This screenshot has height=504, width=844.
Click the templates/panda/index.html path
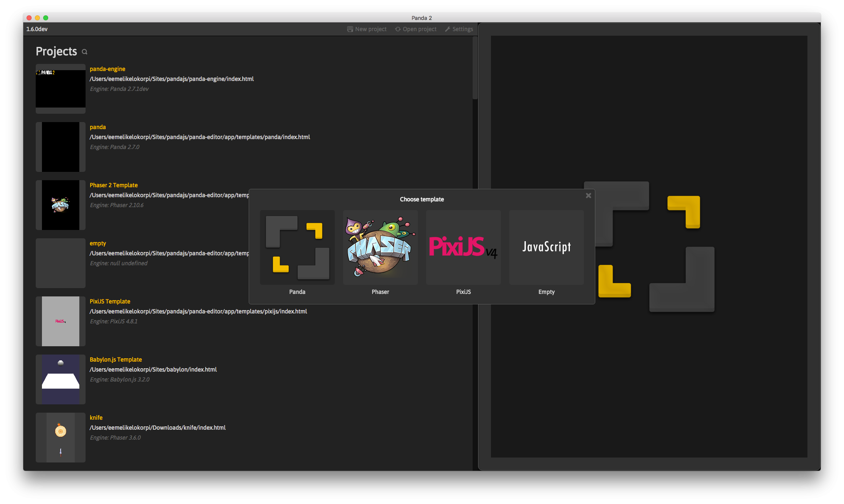pyautogui.click(x=200, y=137)
